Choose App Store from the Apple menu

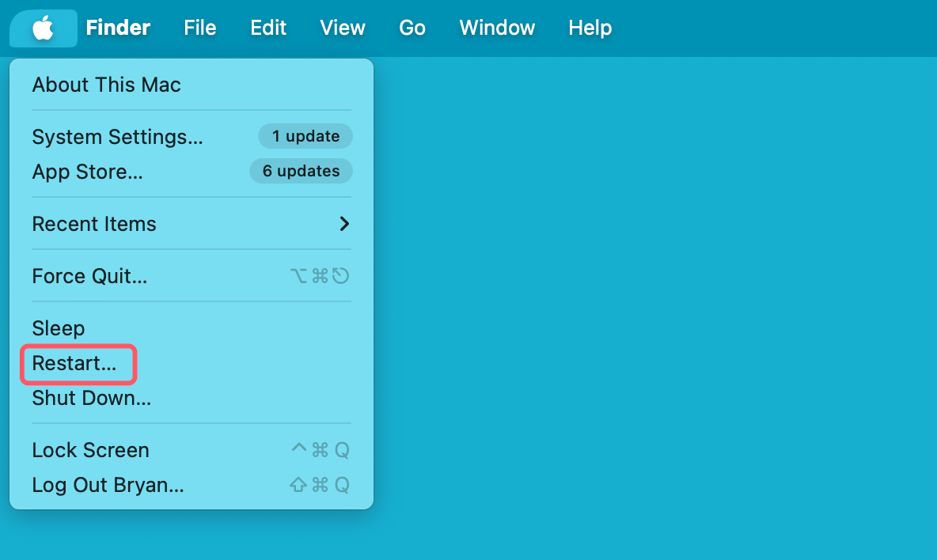tap(87, 172)
